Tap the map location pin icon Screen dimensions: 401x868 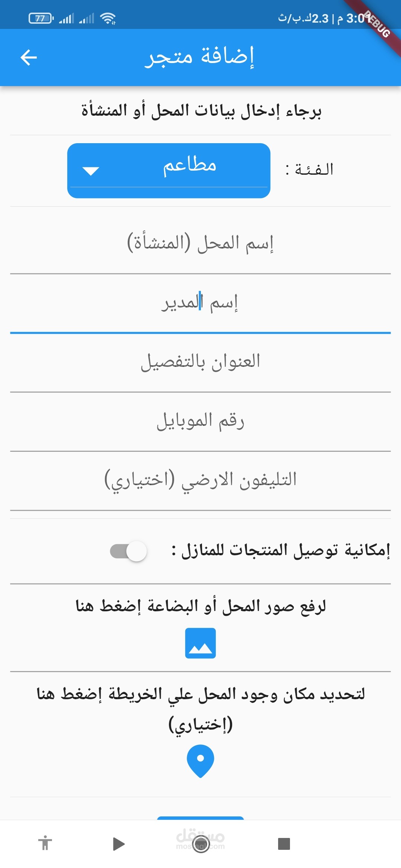(x=200, y=761)
